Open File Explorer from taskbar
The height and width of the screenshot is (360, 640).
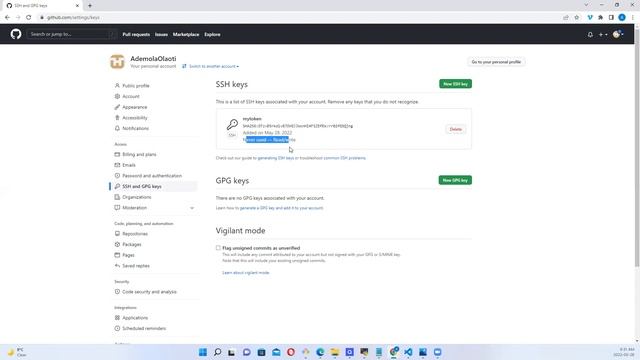coord(335,352)
